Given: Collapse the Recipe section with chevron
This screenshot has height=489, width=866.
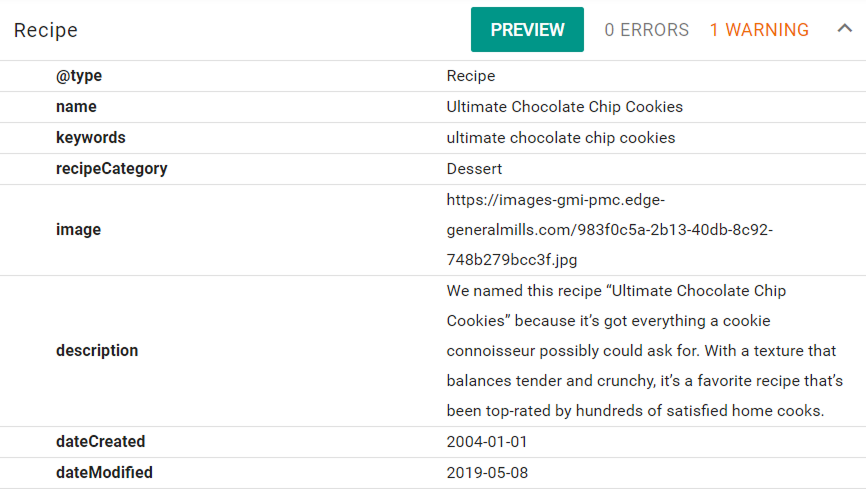Looking at the screenshot, I should pyautogui.click(x=844, y=28).
